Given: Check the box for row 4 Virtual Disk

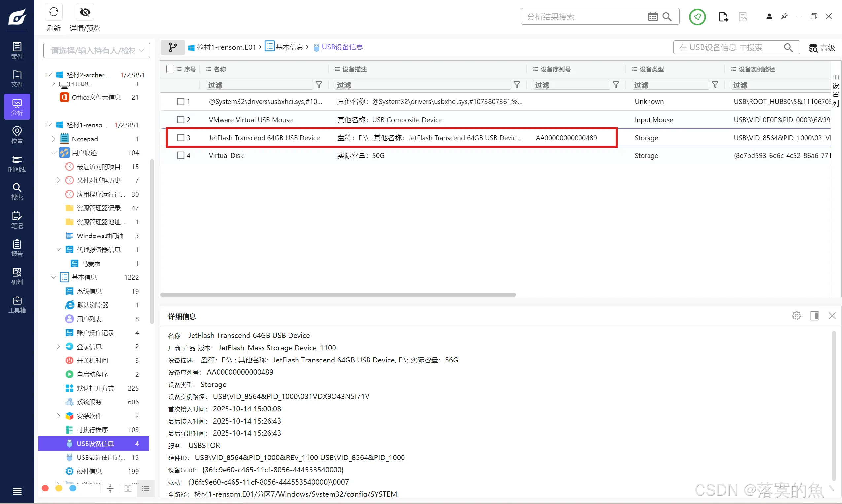Looking at the screenshot, I should pyautogui.click(x=181, y=156).
